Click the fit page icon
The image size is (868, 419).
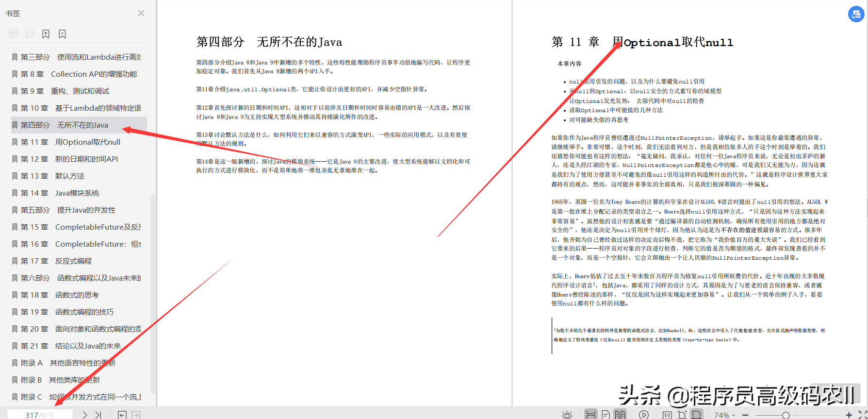tap(682, 415)
